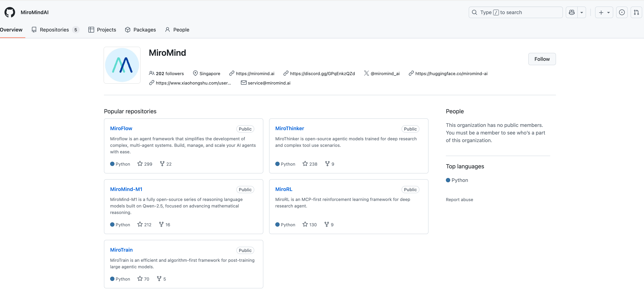Open the MiroTrain repository link
The image size is (644, 294).
tap(121, 250)
